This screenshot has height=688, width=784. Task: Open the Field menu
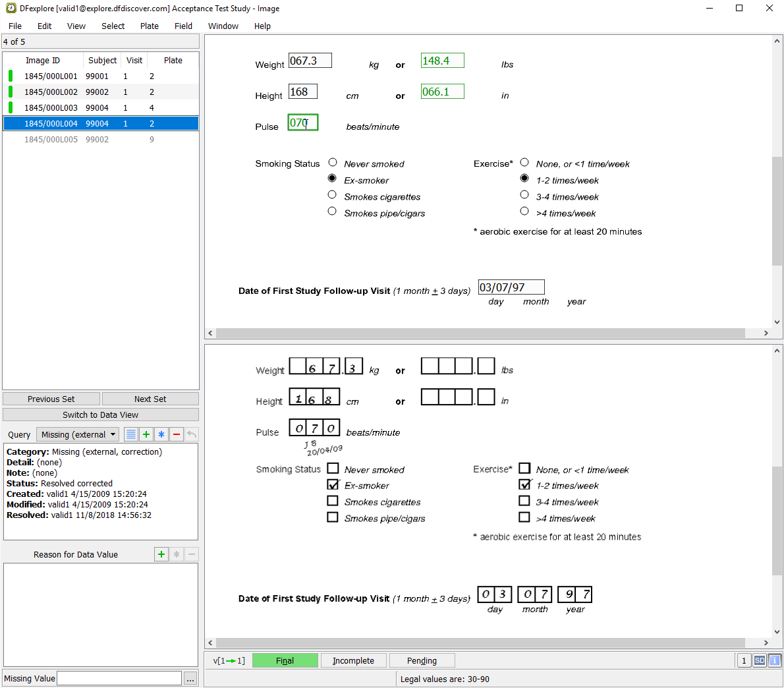click(183, 26)
